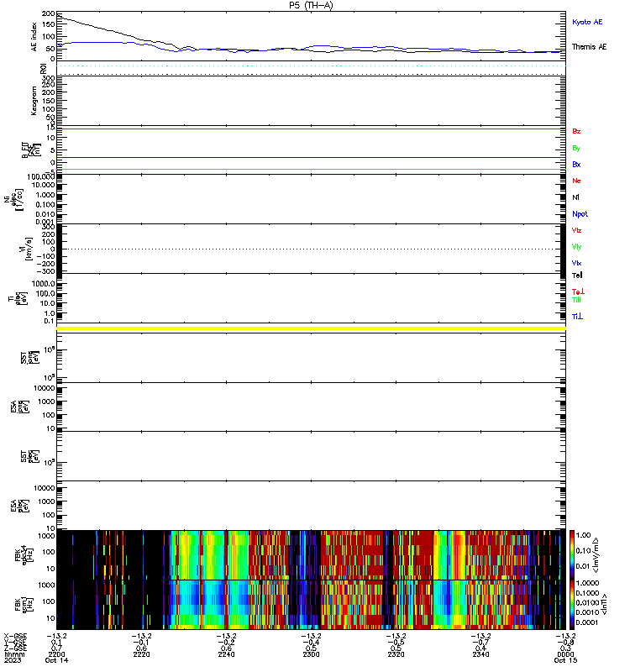This screenshot has width=630, height=672.
Task: Click the 2200 time tick label
Action: (56, 654)
